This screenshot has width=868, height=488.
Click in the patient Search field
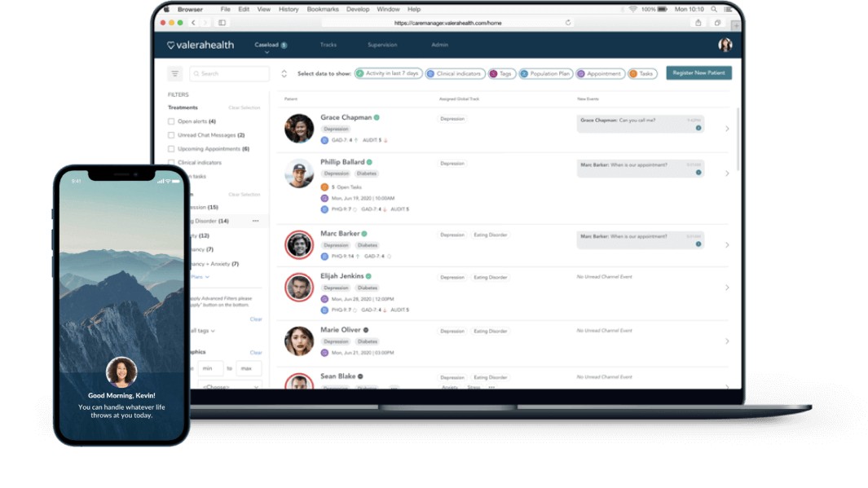tap(232, 74)
